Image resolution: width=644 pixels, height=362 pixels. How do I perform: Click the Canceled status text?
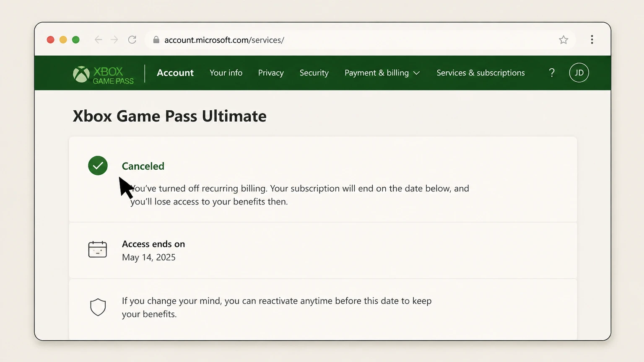point(143,166)
